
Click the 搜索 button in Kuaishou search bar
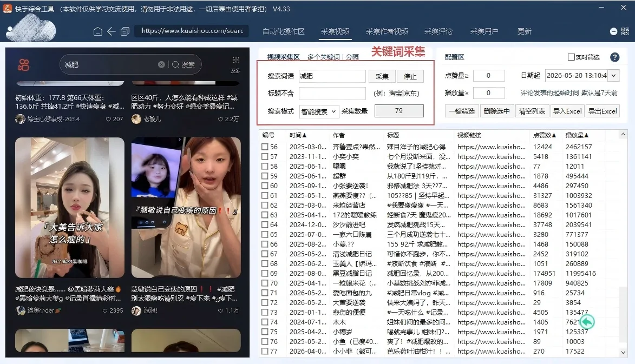point(184,64)
